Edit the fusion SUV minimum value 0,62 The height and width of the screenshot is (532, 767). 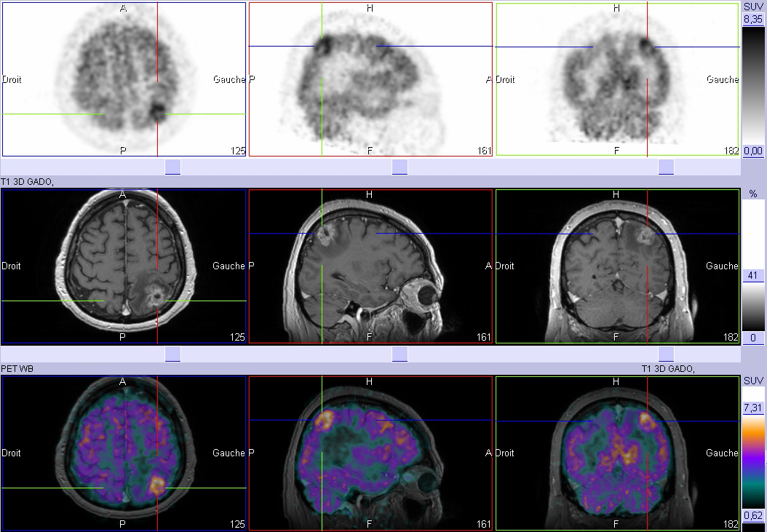pos(753,515)
